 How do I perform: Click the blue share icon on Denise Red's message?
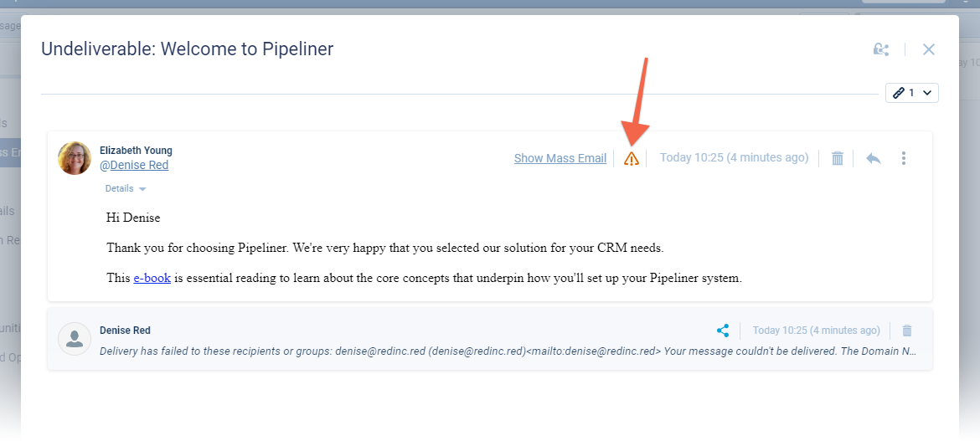pyautogui.click(x=723, y=331)
